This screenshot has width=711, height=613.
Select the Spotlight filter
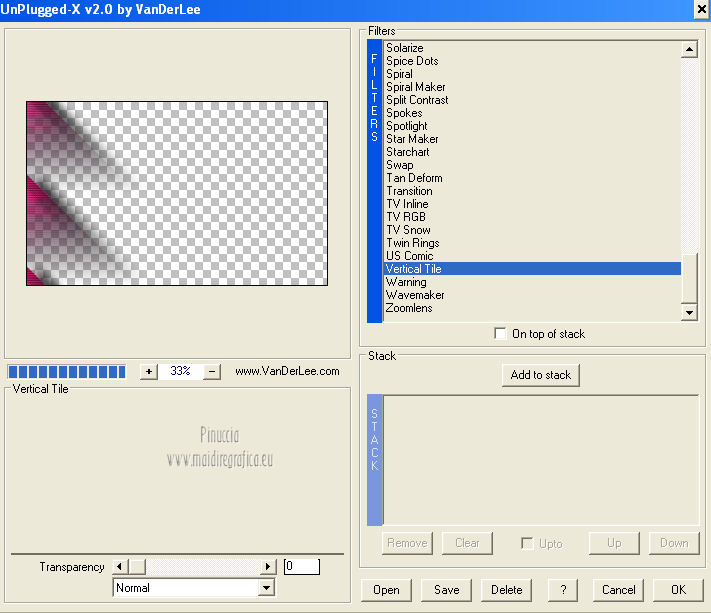532,126
